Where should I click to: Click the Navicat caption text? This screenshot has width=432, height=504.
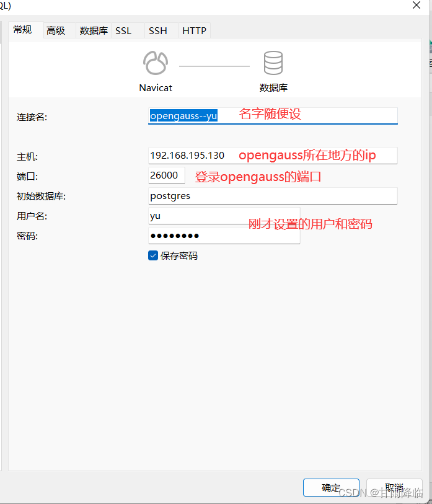156,88
